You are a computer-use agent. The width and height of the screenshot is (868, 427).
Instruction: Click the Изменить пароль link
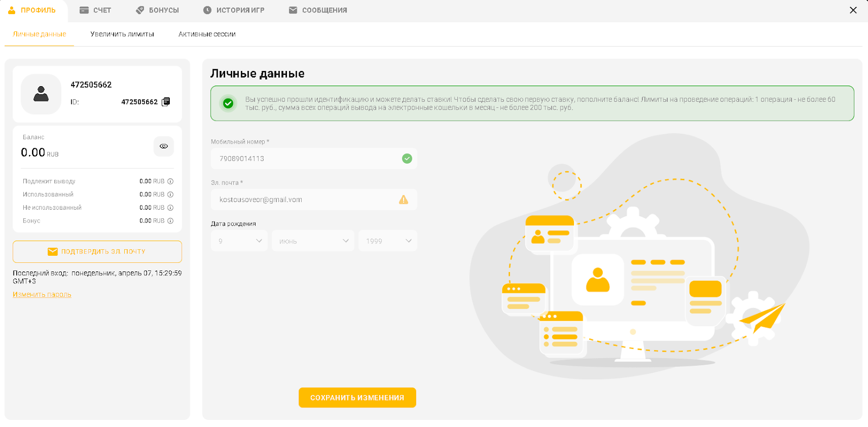pos(42,294)
